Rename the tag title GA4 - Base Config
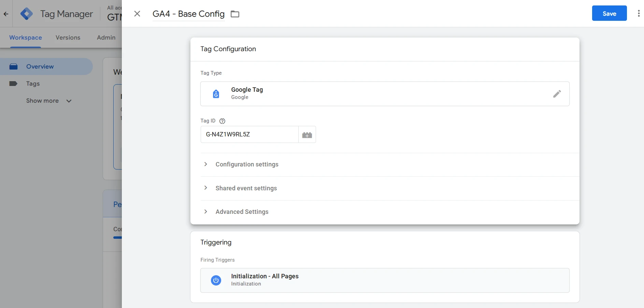 188,14
